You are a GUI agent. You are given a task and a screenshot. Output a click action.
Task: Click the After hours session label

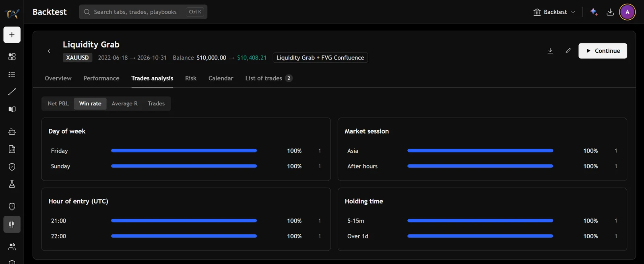point(362,166)
